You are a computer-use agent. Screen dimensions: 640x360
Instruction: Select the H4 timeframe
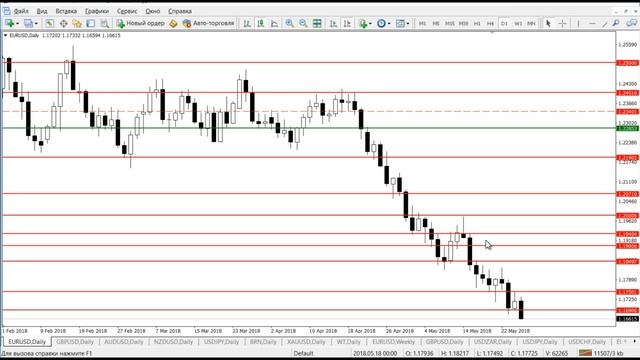tap(490, 24)
